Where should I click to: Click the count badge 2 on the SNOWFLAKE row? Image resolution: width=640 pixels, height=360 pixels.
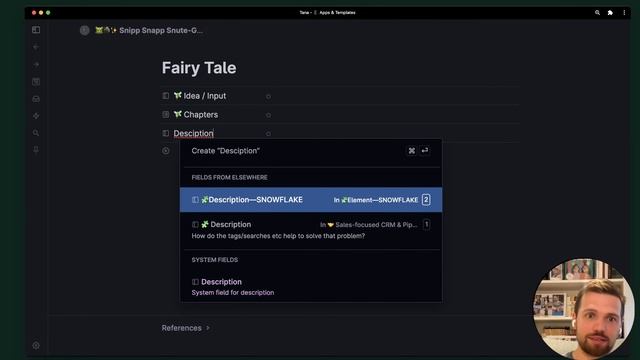click(426, 200)
